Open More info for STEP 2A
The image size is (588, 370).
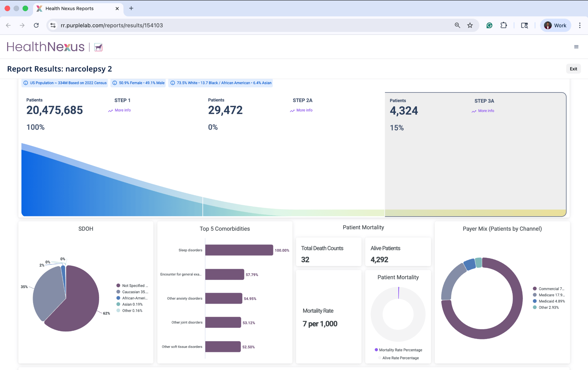click(x=304, y=110)
